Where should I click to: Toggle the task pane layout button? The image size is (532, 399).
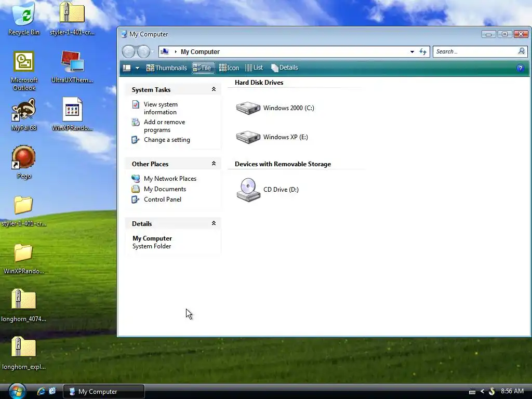(x=127, y=68)
